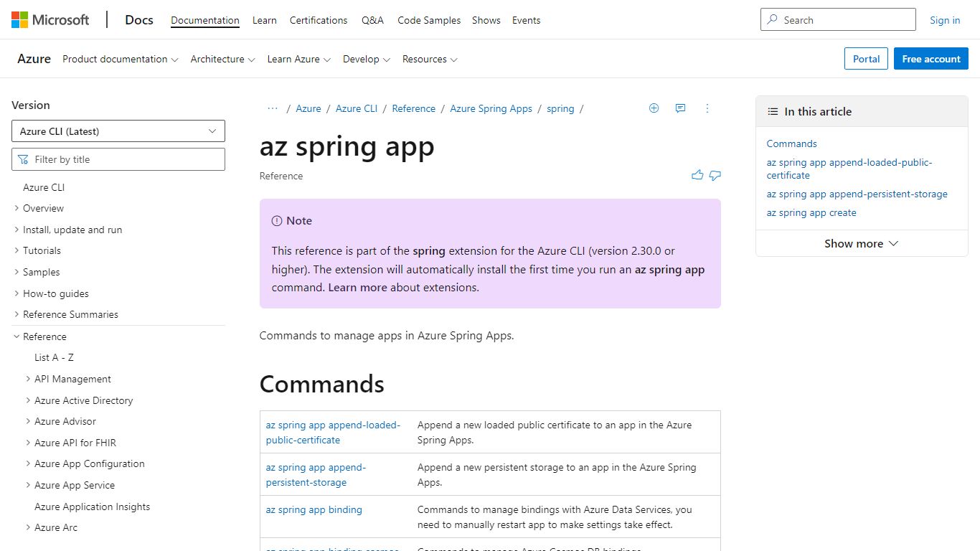
Task: Expand the Tutorials tree node
Action: [17, 250]
